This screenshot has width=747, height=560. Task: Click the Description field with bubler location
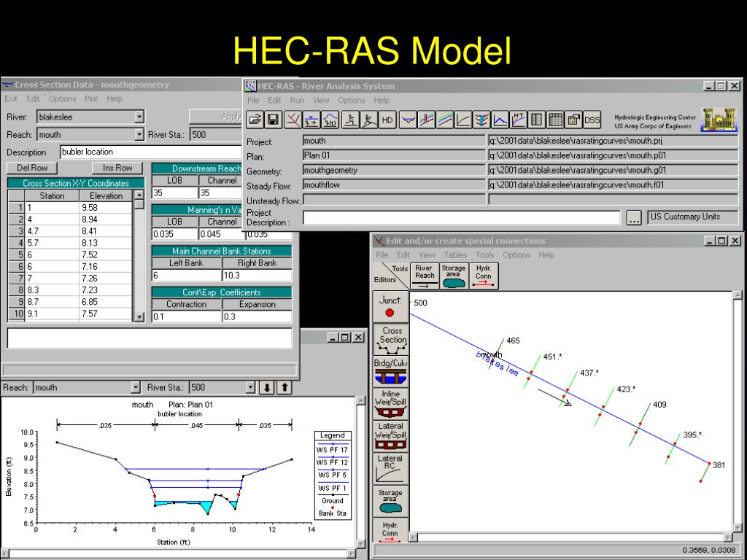tap(151, 152)
